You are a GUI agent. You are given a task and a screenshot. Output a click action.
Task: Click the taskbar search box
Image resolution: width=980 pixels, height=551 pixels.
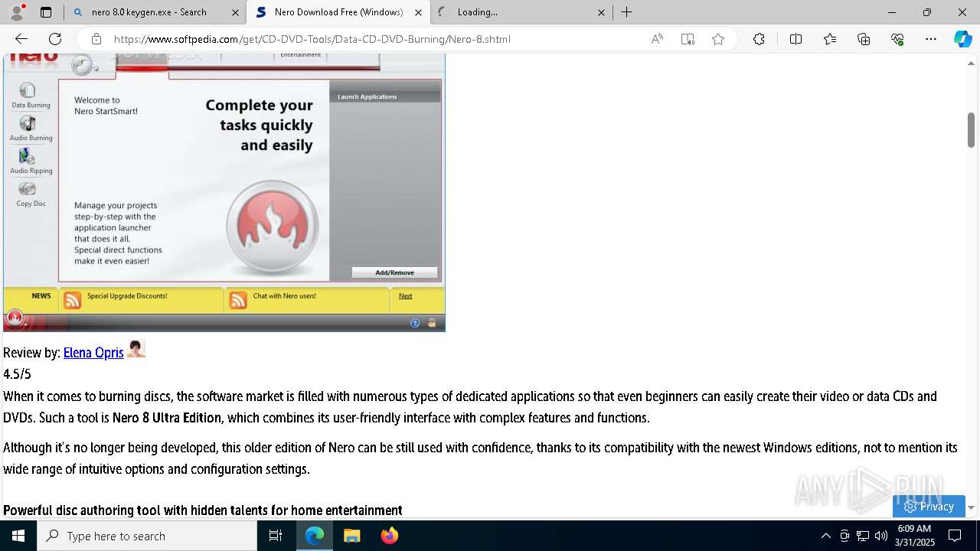pos(147,536)
